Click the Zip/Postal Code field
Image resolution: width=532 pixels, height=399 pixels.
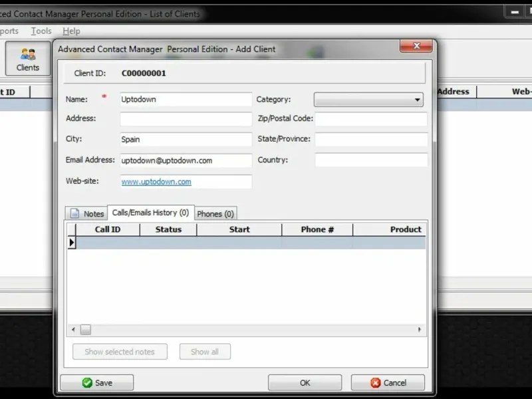[371, 119]
